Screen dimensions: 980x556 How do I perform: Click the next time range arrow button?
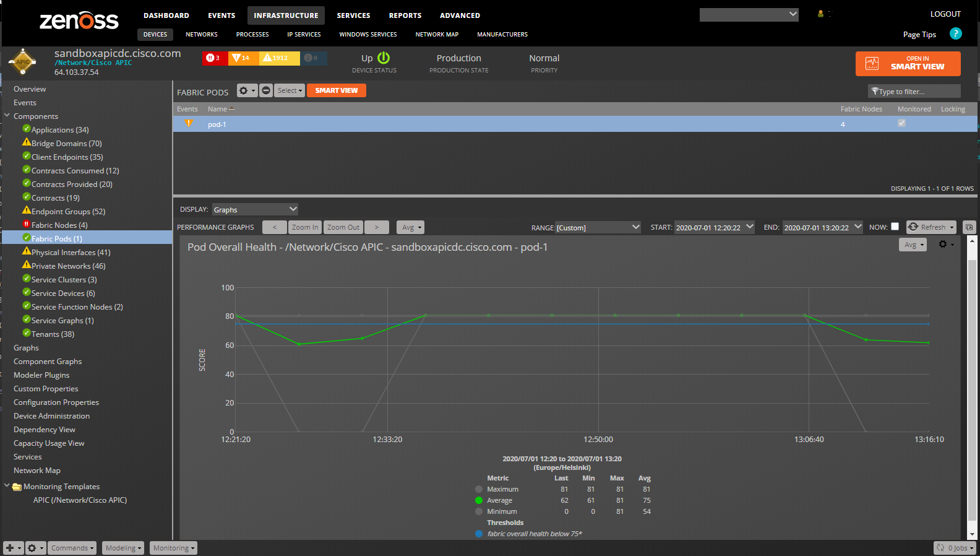point(376,227)
